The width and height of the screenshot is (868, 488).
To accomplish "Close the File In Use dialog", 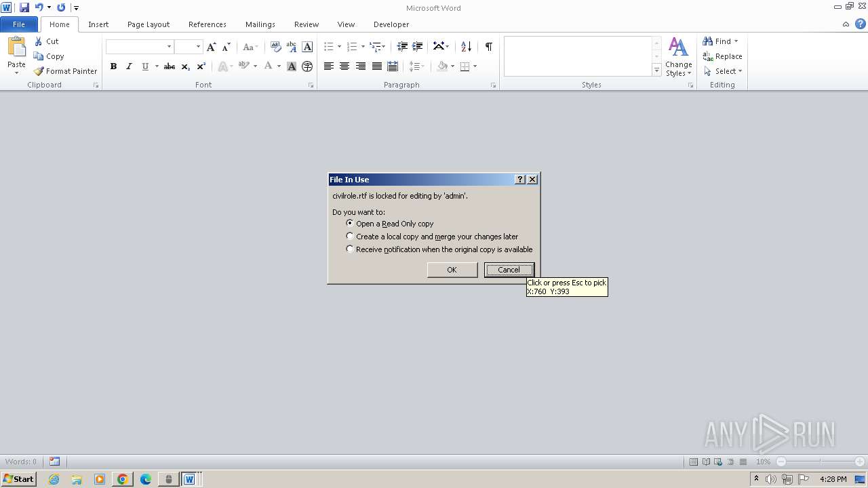I will coord(532,180).
